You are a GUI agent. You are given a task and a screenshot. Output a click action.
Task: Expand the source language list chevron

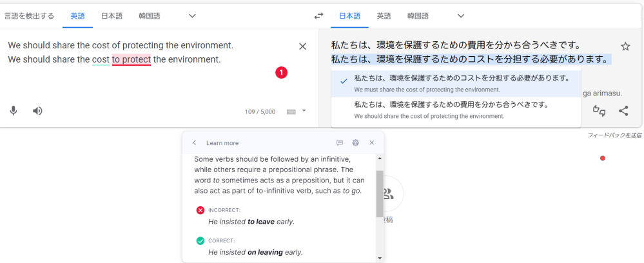(192, 16)
